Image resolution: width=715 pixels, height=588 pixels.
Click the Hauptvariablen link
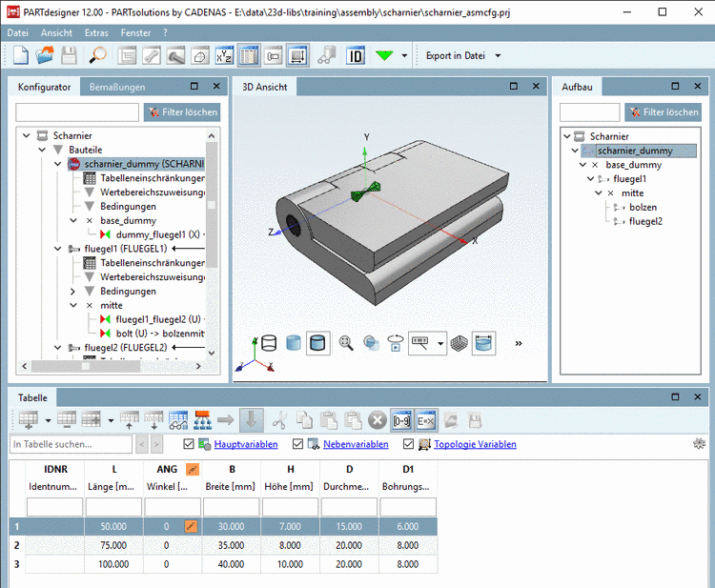pyautogui.click(x=246, y=444)
